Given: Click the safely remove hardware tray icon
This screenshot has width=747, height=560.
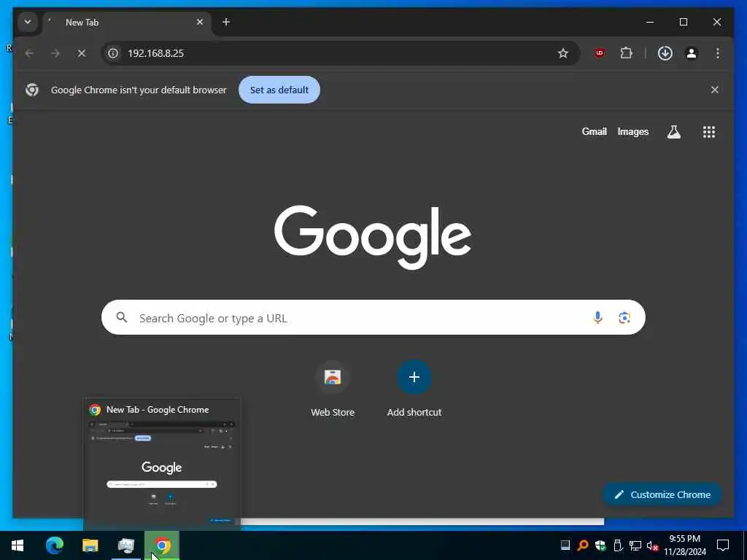Looking at the screenshot, I should click(x=618, y=545).
